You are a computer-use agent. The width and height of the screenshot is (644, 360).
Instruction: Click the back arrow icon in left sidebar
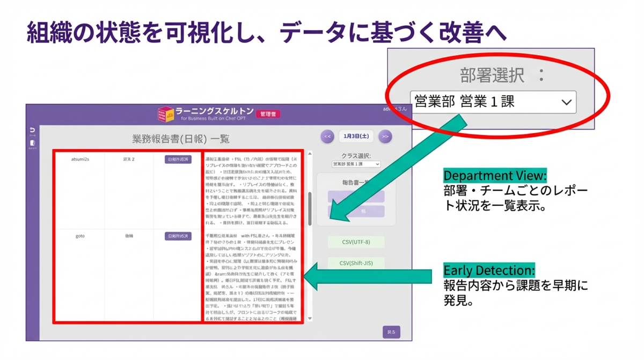click(x=32, y=131)
